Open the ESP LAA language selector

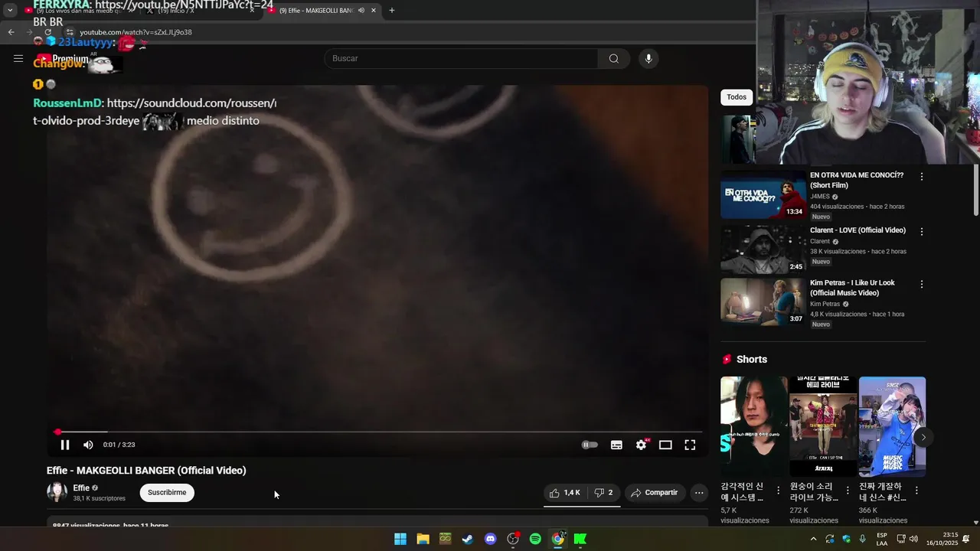click(882, 539)
